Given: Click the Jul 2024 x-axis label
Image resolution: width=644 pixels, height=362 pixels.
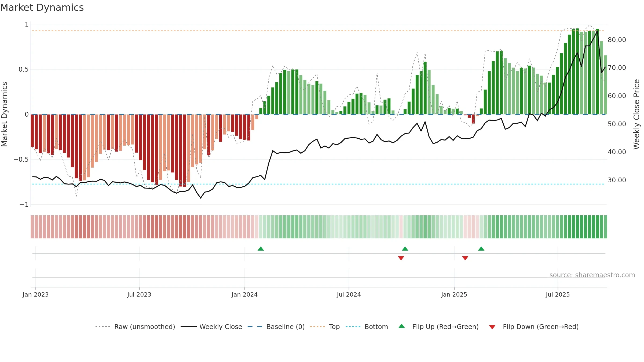Looking at the screenshot, I should point(349,294).
